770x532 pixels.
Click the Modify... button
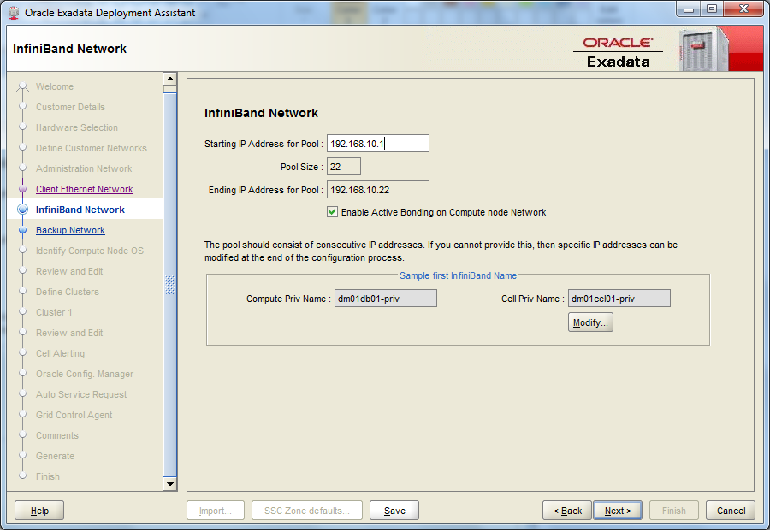[590, 322]
